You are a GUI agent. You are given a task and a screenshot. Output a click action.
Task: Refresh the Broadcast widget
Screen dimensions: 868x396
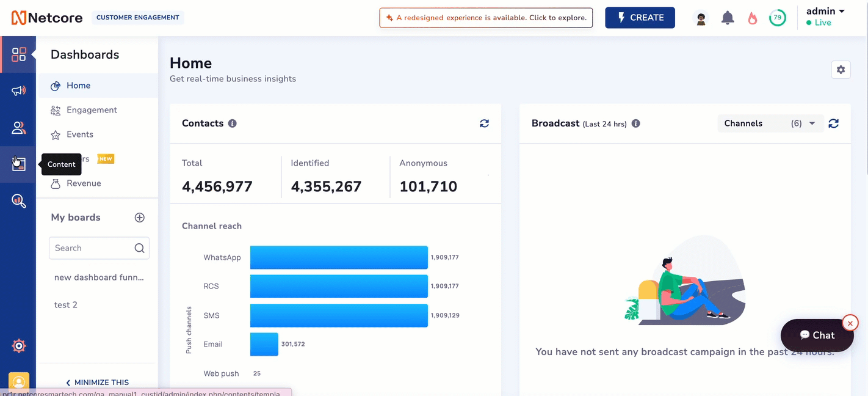pyautogui.click(x=833, y=123)
